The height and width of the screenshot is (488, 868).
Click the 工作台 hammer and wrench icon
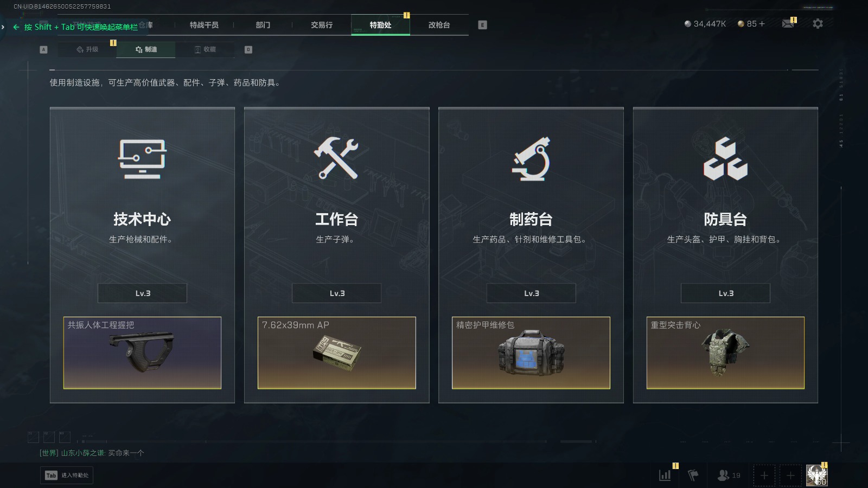click(x=336, y=158)
